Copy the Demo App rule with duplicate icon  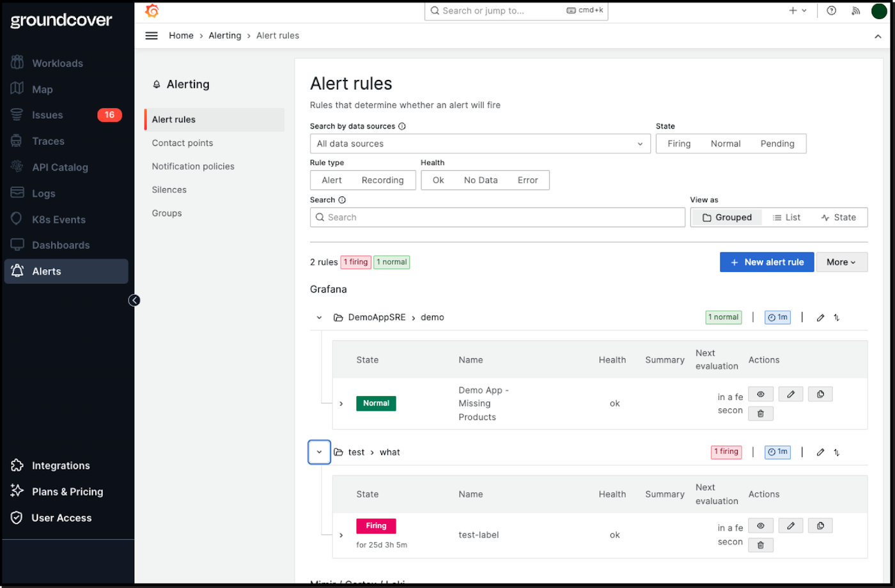coord(820,394)
